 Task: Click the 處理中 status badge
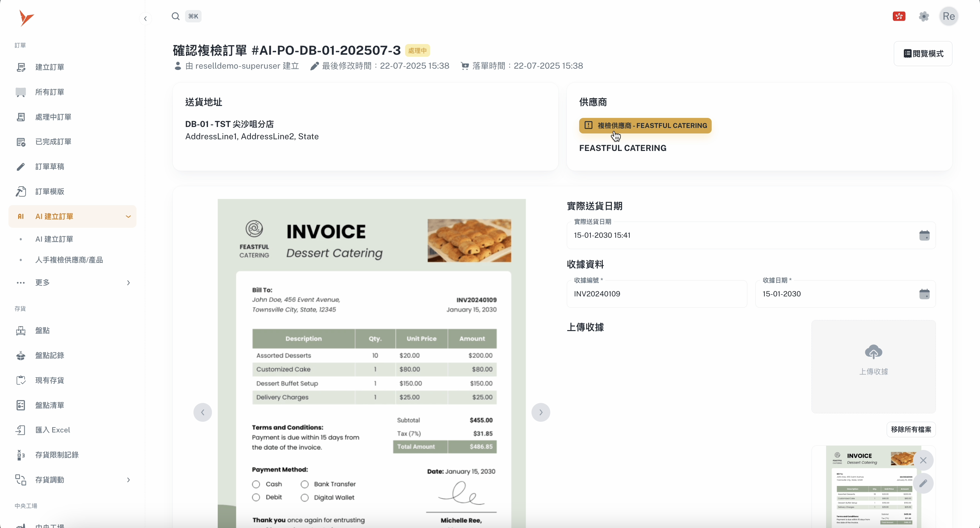pos(417,51)
